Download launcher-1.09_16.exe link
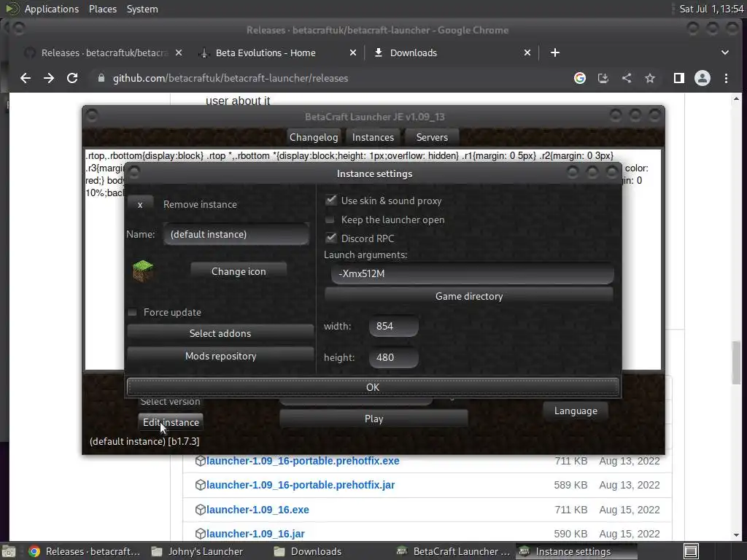 pos(258,510)
